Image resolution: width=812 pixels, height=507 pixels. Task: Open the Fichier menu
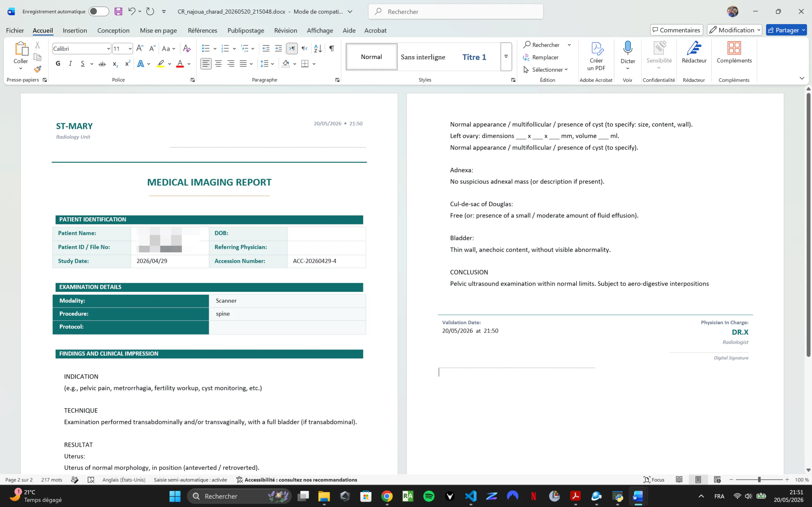15,30
